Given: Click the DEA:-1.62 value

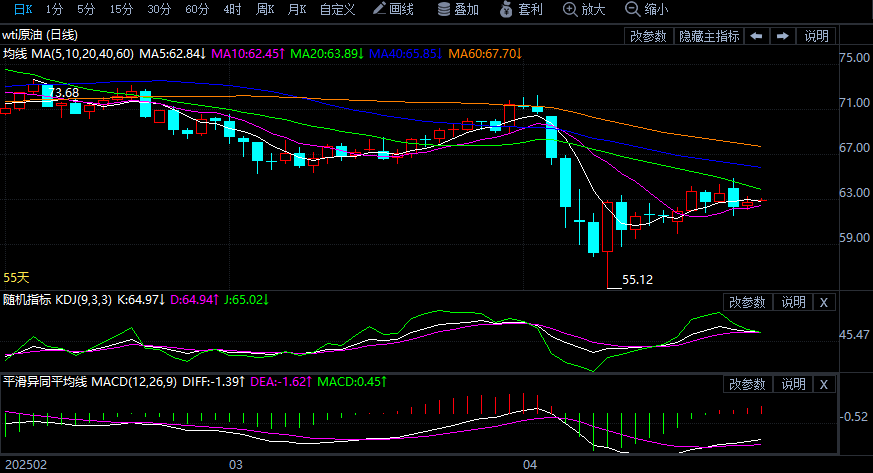Looking at the screenshot, I should click(281, 382).
